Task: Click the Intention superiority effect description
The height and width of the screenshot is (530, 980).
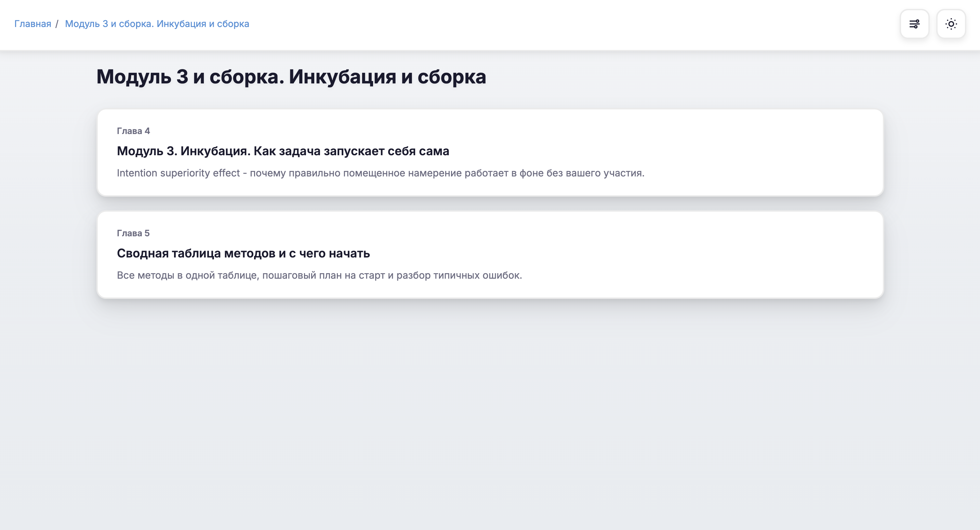Action: point(381,173)
